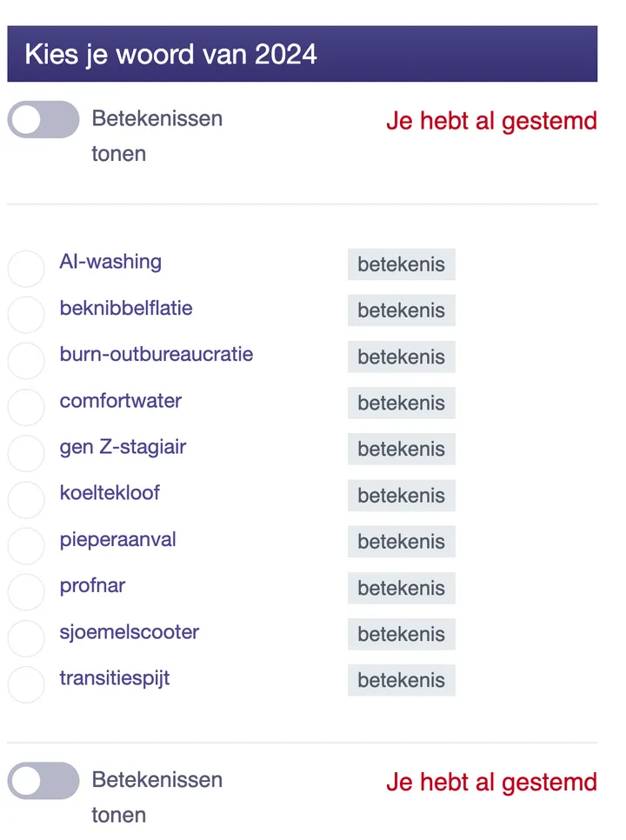The height and width of the screenshot is (840, 626).
Task: Click the transitiespijt word label
Action: click(x=114, y=678)
